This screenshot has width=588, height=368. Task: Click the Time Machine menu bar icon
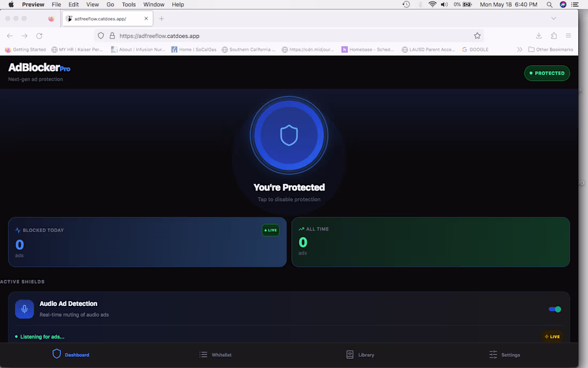(406, 4)
